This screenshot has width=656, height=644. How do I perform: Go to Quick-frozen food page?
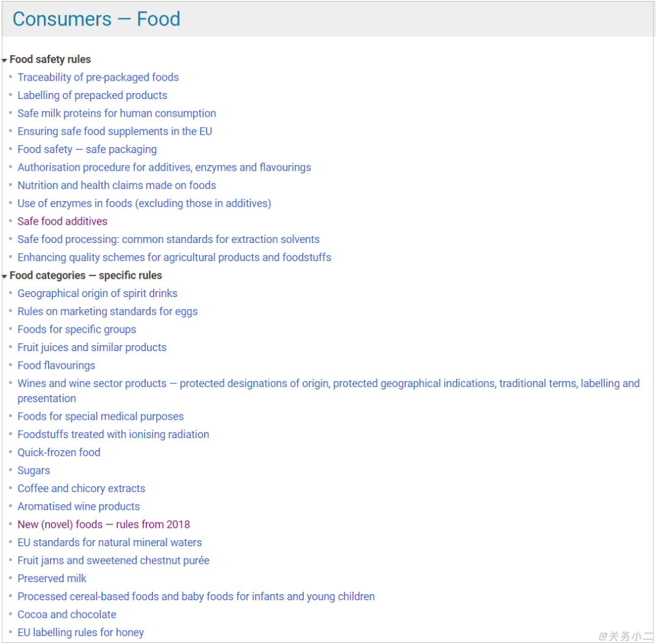pos(58,453)
